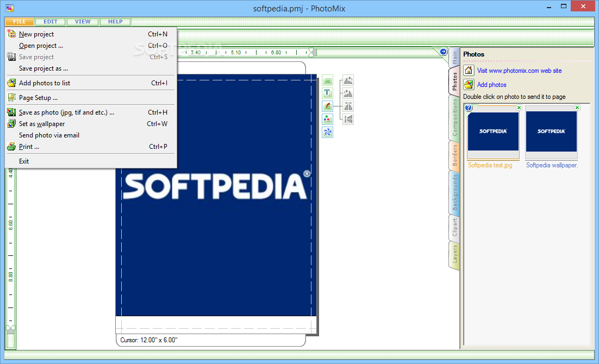Screen dimensions: 599x364
Task: Select the Softpedia test.jpg thumbnail
Action: (493, 132)
